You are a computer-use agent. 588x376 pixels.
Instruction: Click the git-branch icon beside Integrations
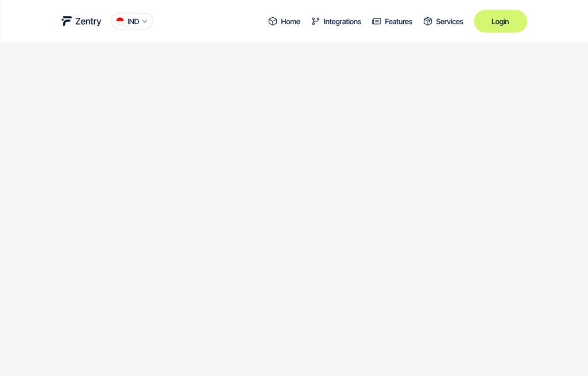coord(315,21)
